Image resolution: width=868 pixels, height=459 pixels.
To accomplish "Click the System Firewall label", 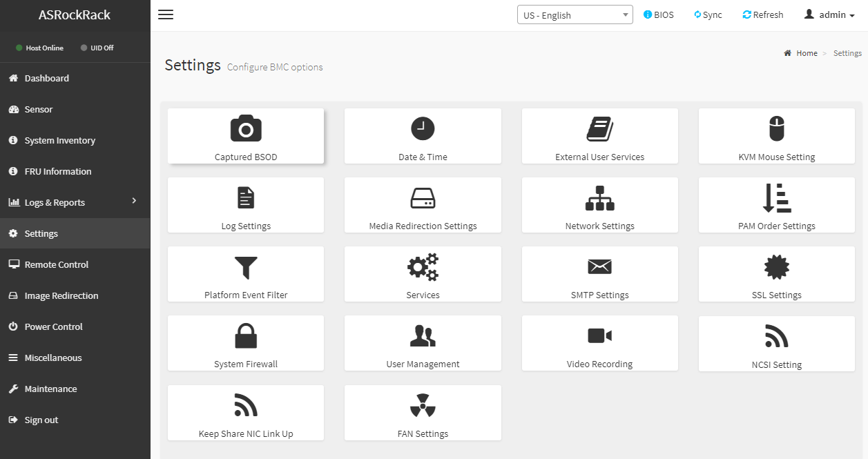I will [246, 364].
